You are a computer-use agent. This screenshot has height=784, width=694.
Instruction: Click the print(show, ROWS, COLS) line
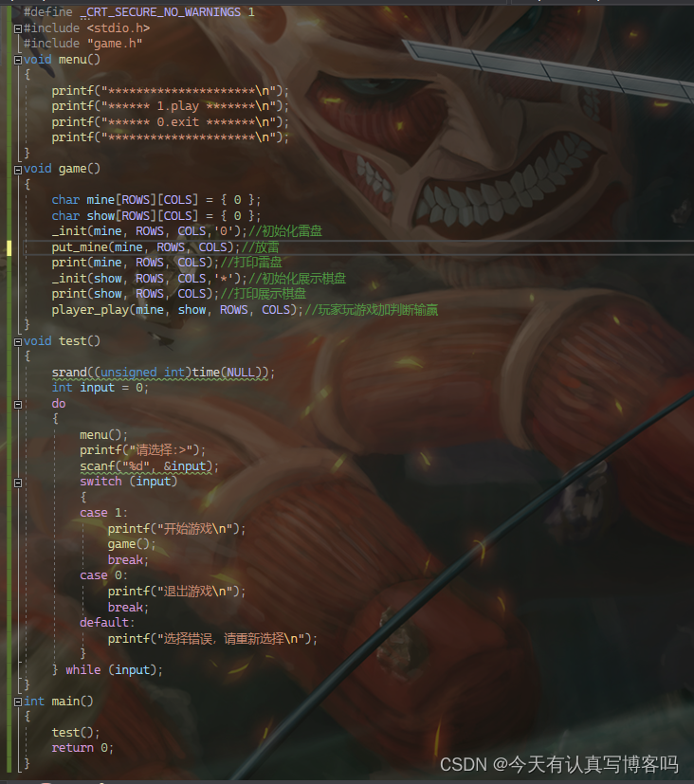(x=178, y=294)
